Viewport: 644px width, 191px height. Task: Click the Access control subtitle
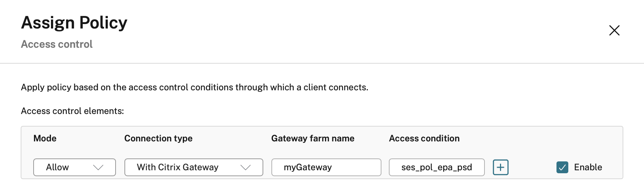coord(57,44)
